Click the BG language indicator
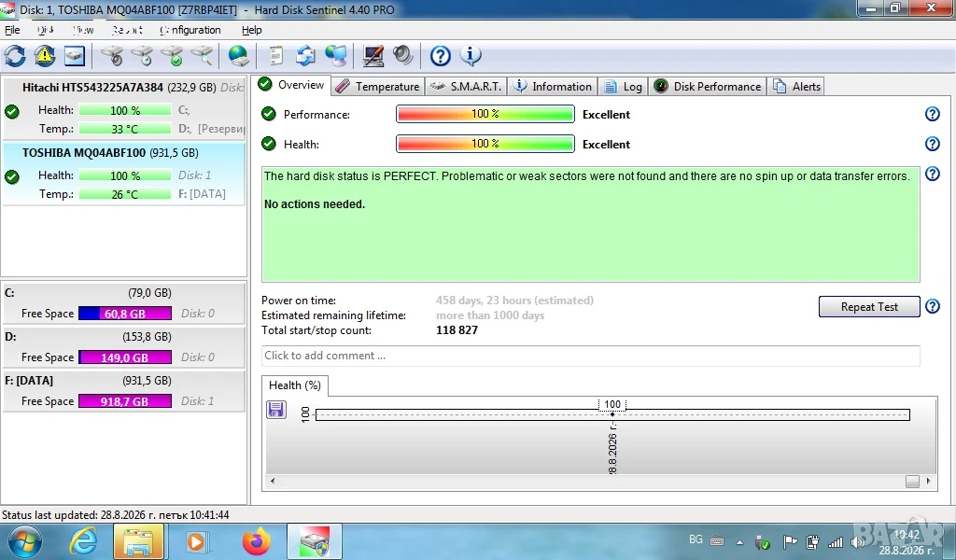 696,539
